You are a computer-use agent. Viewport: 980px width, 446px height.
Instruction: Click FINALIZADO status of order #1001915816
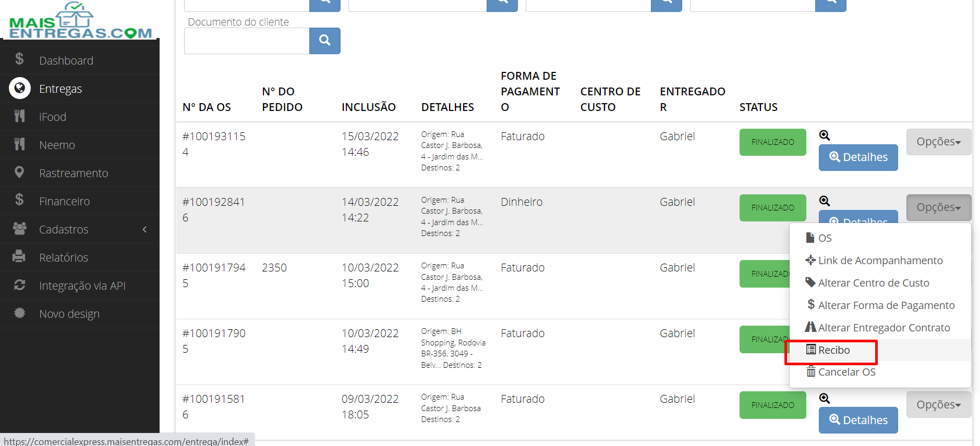pos(772,405)
